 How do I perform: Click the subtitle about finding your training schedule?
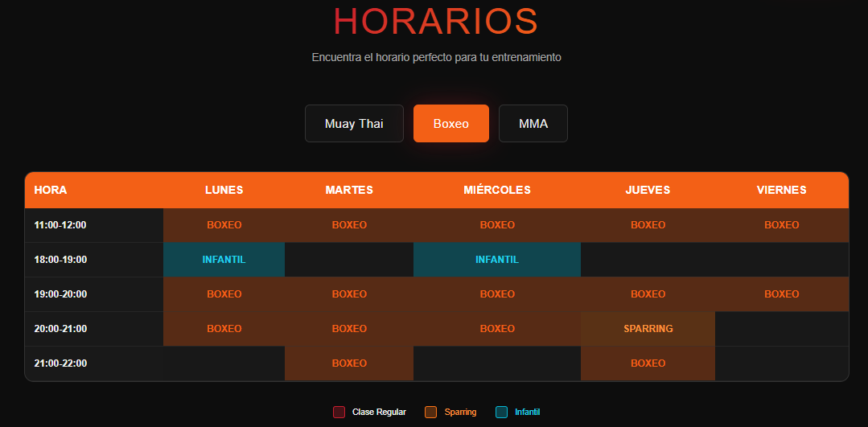[x=437, y=58]
